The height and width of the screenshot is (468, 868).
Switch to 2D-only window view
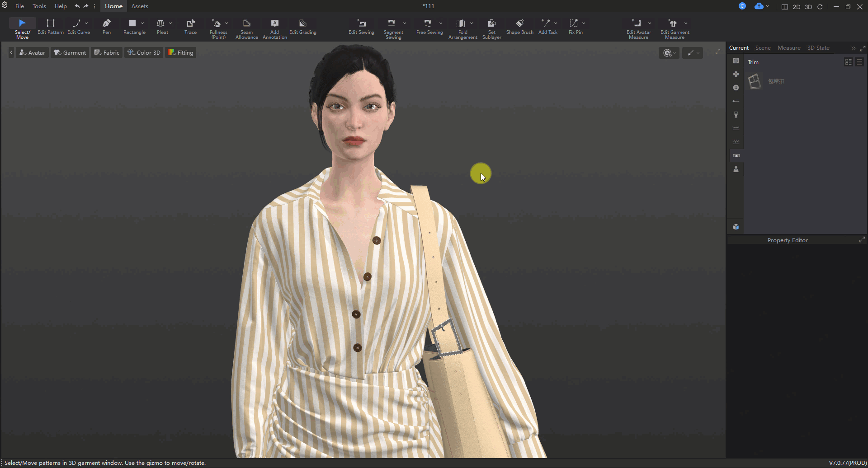click(796, 7)
